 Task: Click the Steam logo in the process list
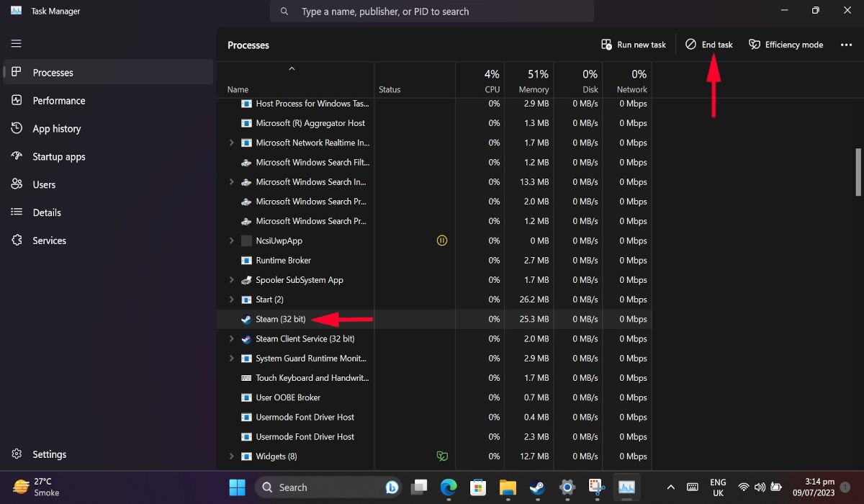point(246,319)
